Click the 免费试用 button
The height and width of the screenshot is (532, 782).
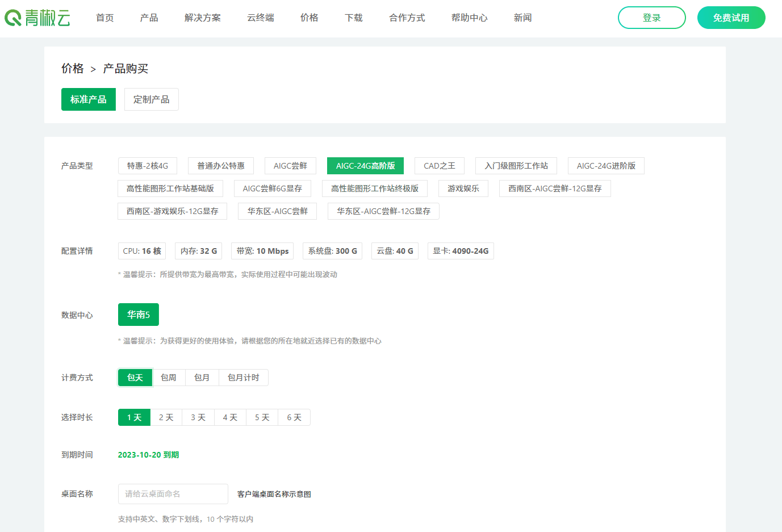(731, 18)
